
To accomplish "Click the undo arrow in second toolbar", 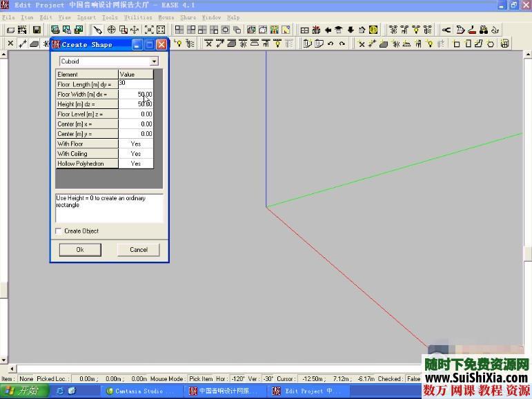I will pos(331,43).
